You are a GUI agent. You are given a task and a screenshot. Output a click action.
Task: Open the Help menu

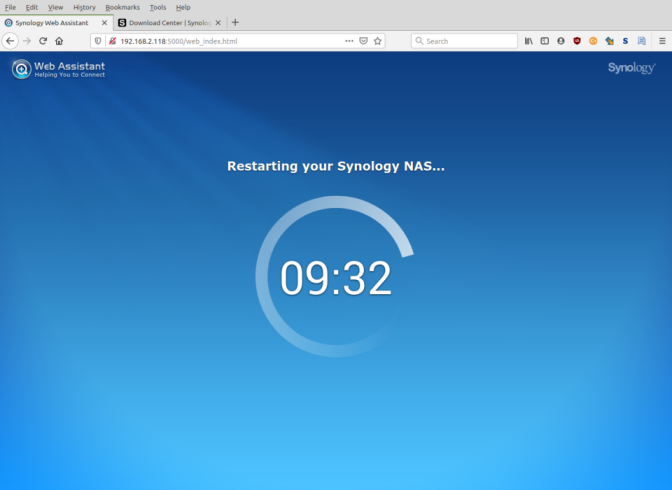click(x=183, y=7)
